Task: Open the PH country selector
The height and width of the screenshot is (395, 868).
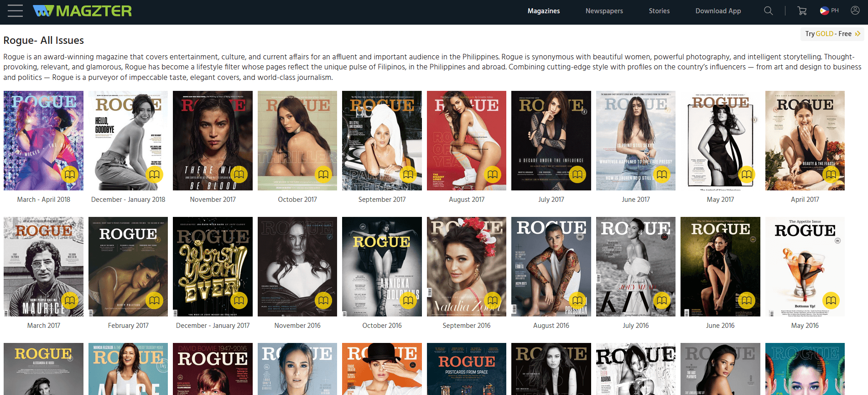Action: [829, 11]
